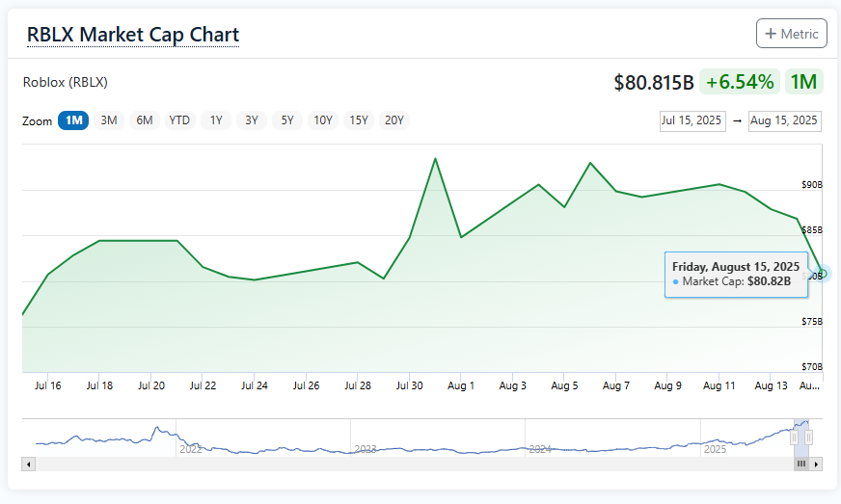841x504 pixels.
Task: Select the 5Y zoom range
Action: pyautogui.click(x=287, y=120)
